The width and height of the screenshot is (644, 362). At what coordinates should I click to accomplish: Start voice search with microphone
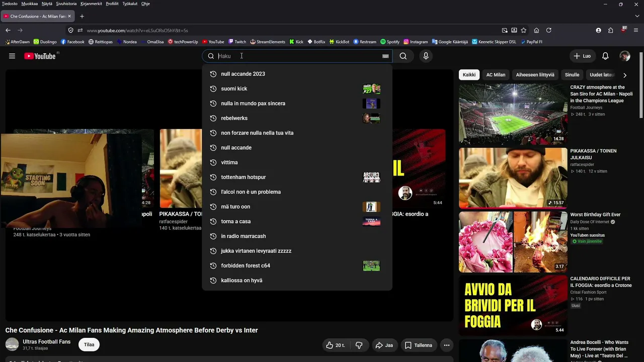click(426, 56)
